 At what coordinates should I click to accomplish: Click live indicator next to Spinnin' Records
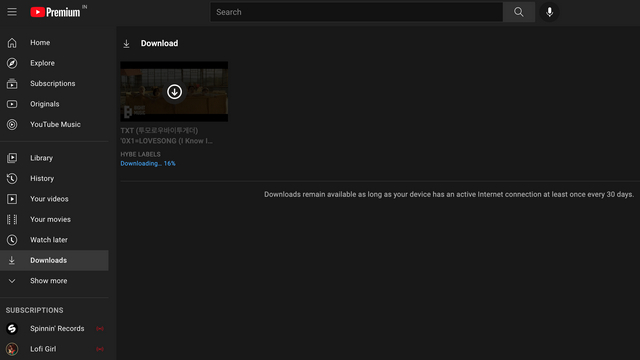coord(100,329)
